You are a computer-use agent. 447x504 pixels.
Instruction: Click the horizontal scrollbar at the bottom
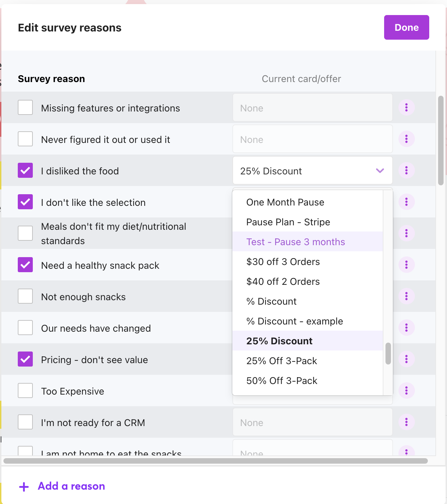215,461
